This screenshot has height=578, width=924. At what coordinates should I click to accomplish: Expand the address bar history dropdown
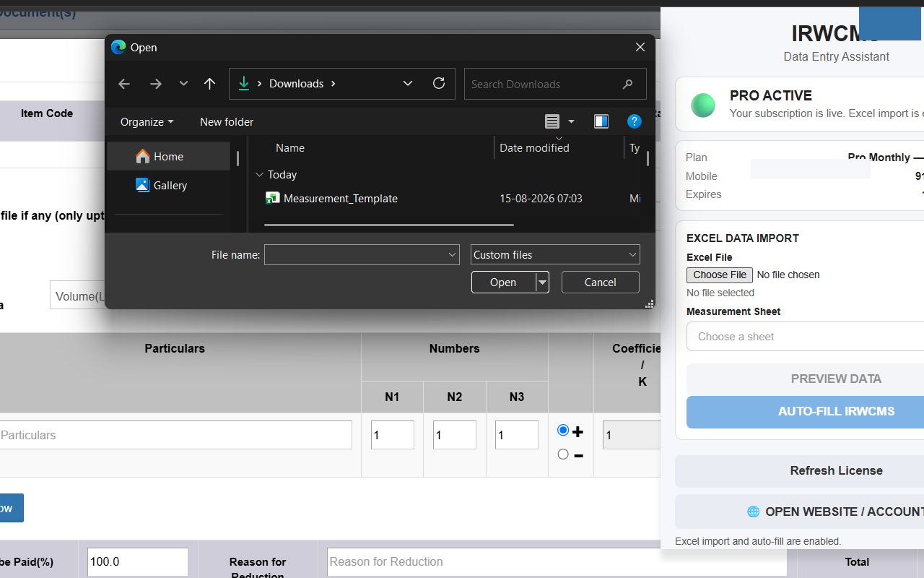point(408,84)
